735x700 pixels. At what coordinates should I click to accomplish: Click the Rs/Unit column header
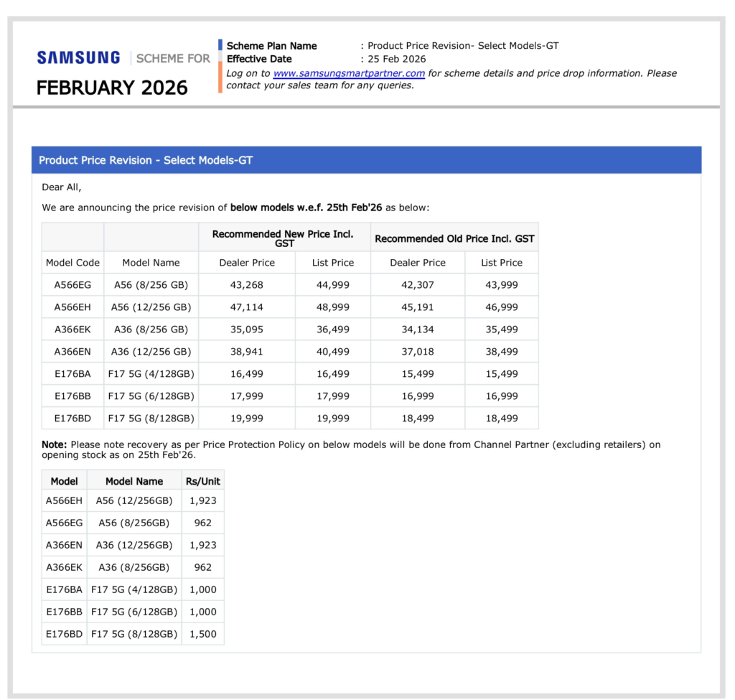coord(202,480)
